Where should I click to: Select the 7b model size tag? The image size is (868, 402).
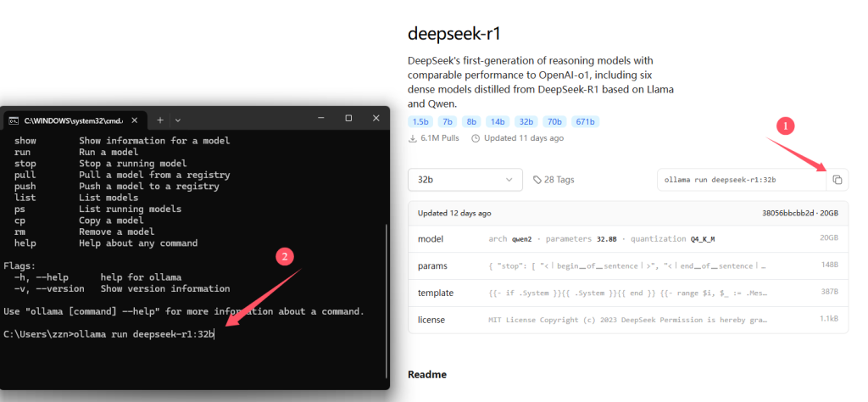pyautogui.click(x=448, y=121)
